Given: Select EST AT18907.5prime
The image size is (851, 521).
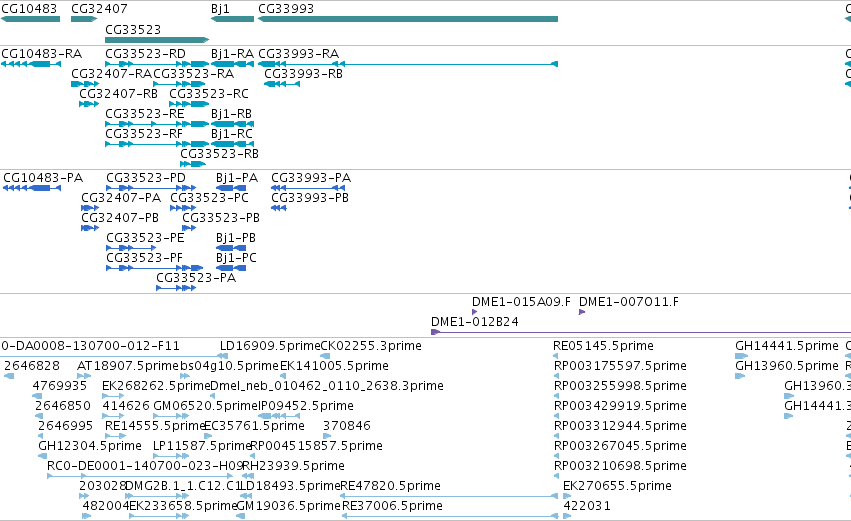Looking at the screenshot, I should (x=128, y=366).
